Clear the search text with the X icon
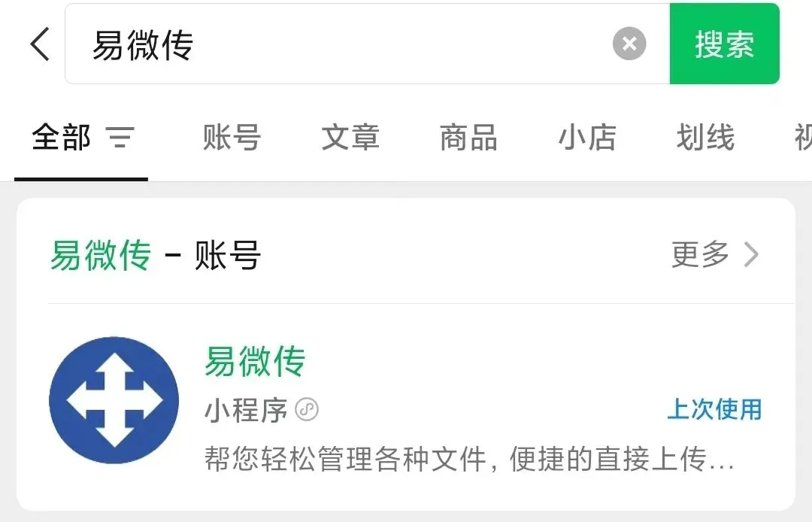 point(629,44)
